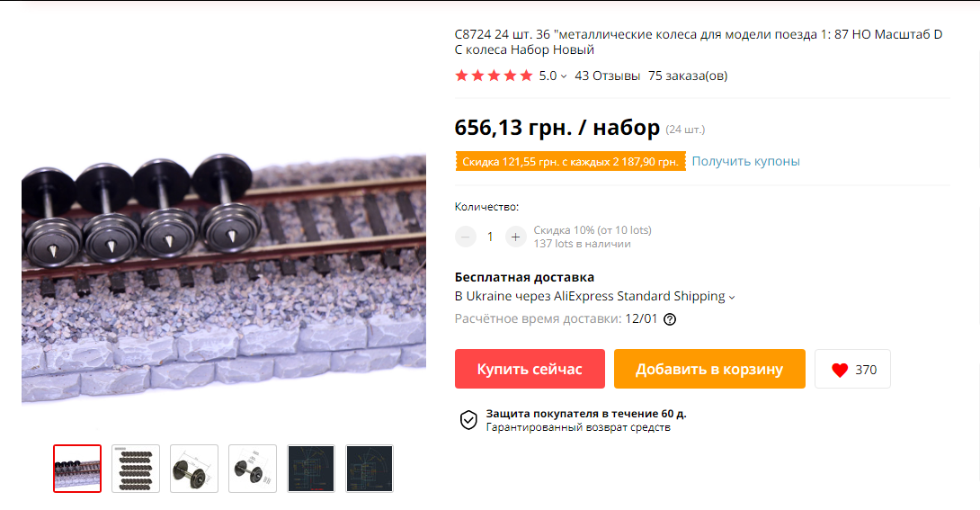Open the 43 Отзывы reviews link
Image resolution: width=980 pixels, height=510 pixels.
pos(608,76)
